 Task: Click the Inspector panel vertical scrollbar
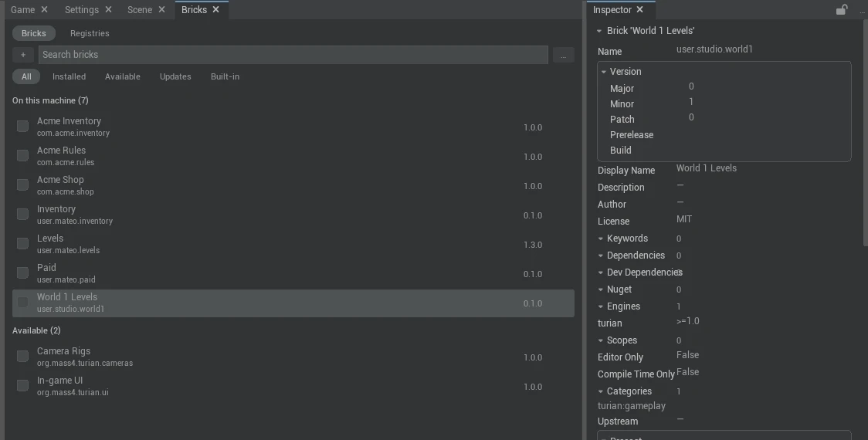pos(865,133)
